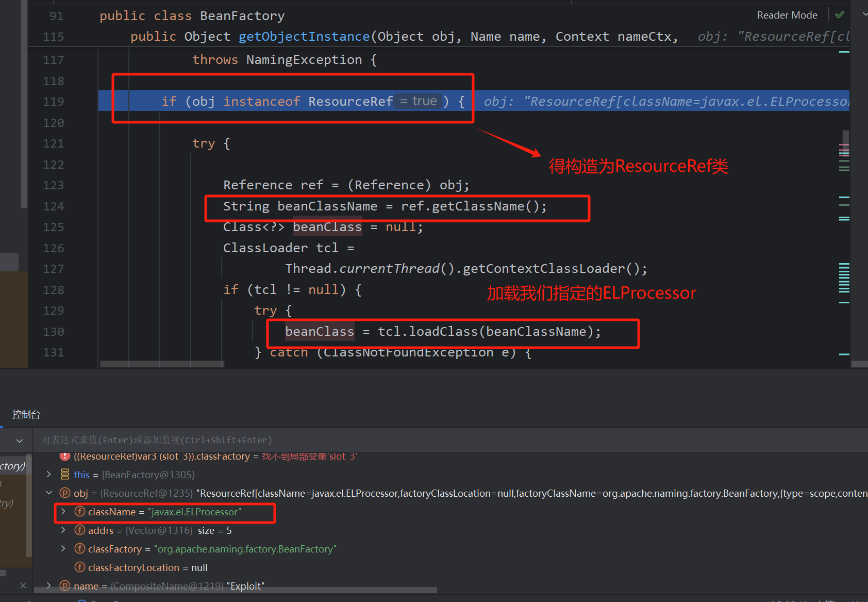Click 'ref.getClassName()' on line 124
868x602 pixels.
pos(470,206)
